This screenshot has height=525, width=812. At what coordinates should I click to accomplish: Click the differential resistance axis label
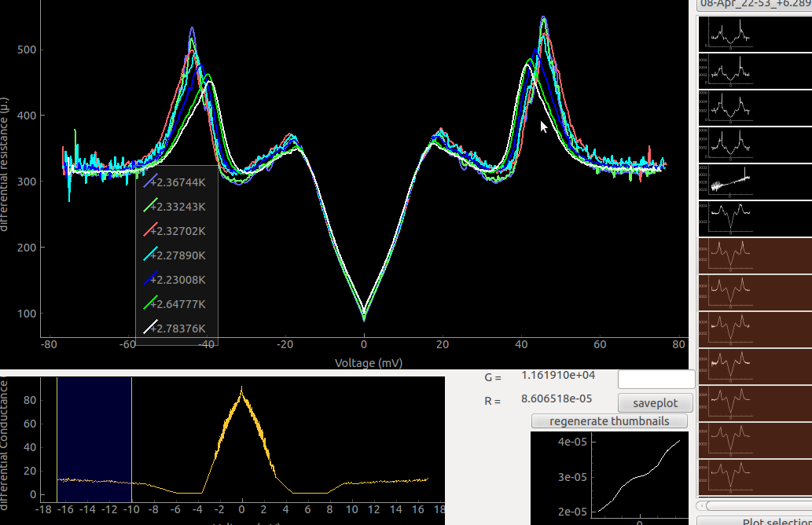(4, 164)
